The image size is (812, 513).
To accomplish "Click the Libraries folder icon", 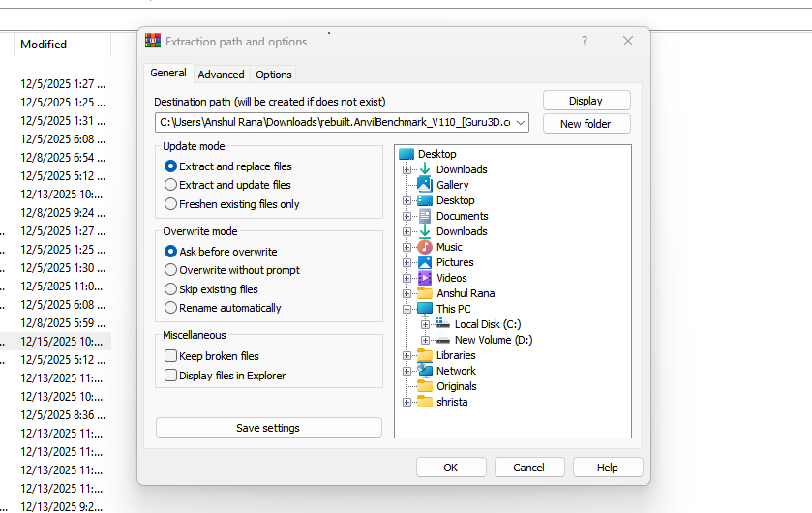I will pyautogui.click(x=425, y=355).
